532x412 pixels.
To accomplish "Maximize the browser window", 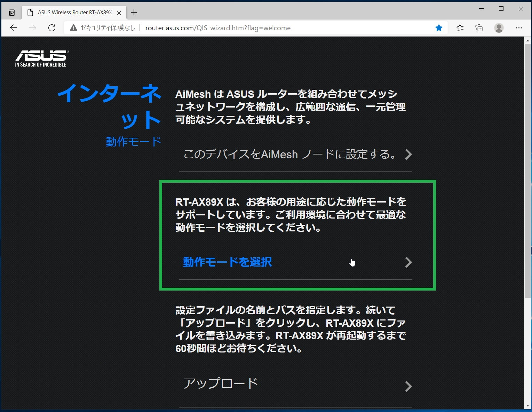I will (x=501, y=9).
